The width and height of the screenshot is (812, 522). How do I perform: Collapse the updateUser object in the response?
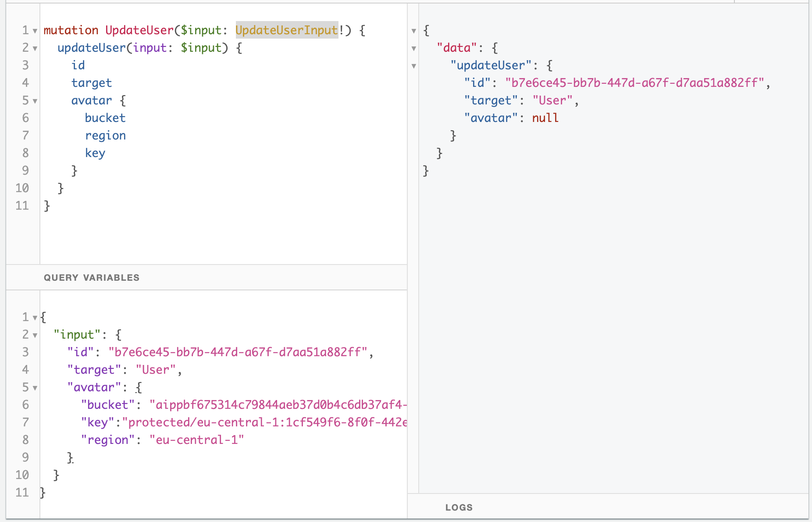[414, 65]
